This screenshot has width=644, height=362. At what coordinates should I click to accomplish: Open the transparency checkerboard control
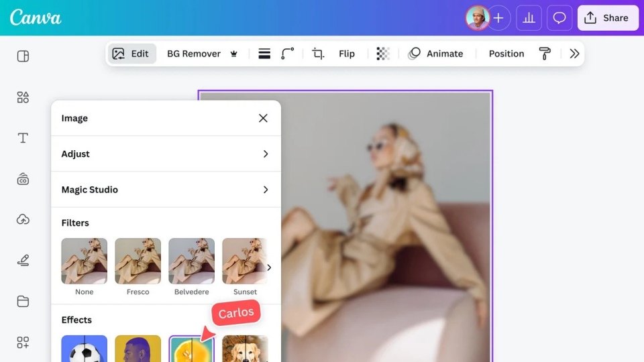383,54
